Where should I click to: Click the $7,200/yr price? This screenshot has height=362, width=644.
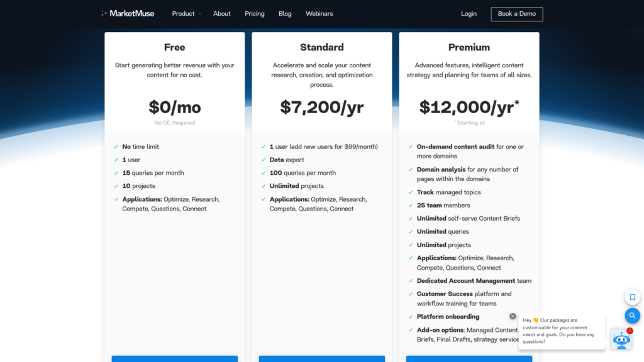click(321, 107)
